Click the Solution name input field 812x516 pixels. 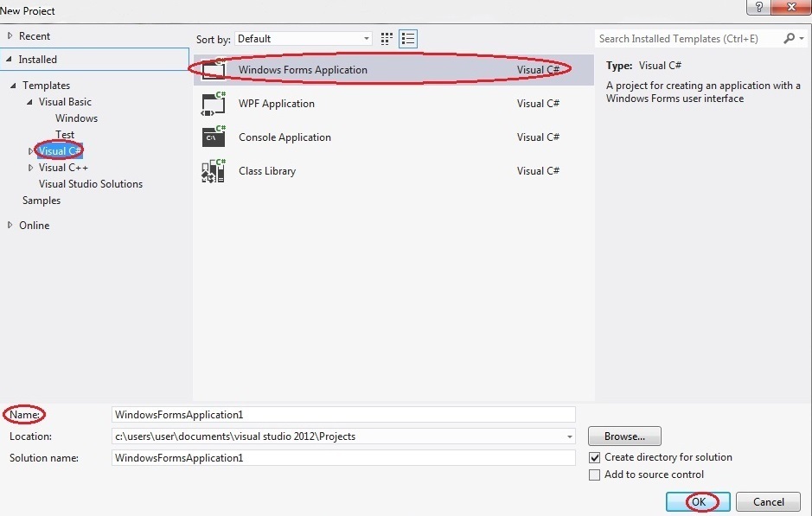pyautogui.click(x=342, y=457)
